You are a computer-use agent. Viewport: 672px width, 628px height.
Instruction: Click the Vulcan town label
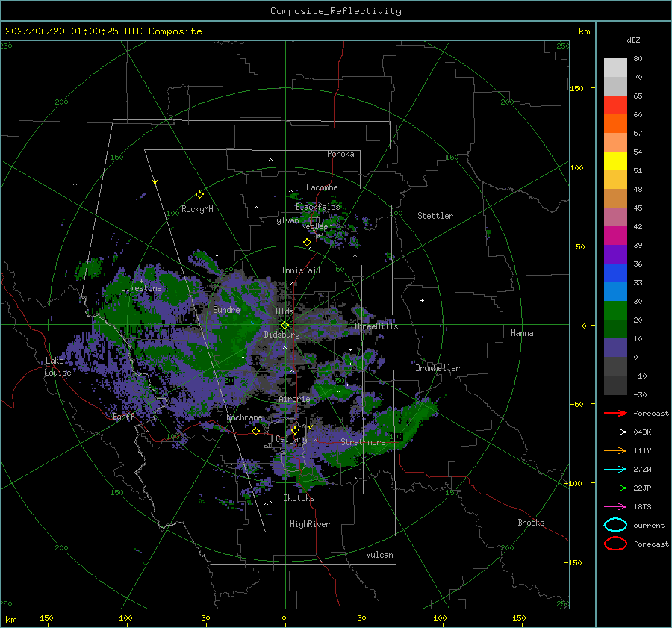tap(379, 555)
